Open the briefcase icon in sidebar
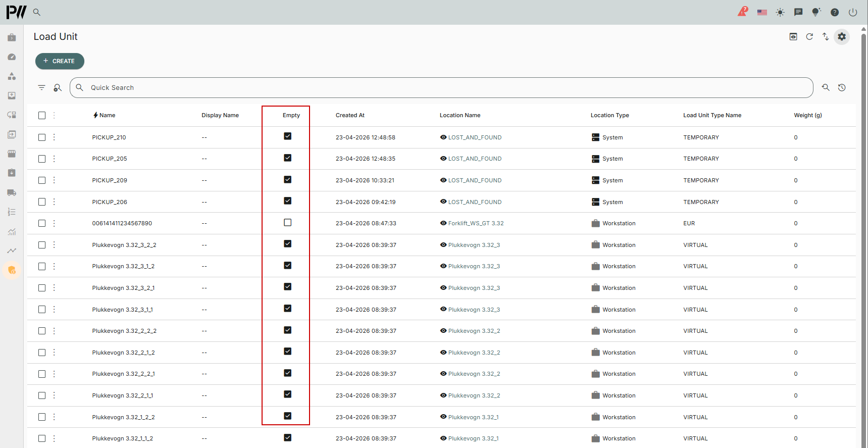868x448 pixels. point(12,37)
